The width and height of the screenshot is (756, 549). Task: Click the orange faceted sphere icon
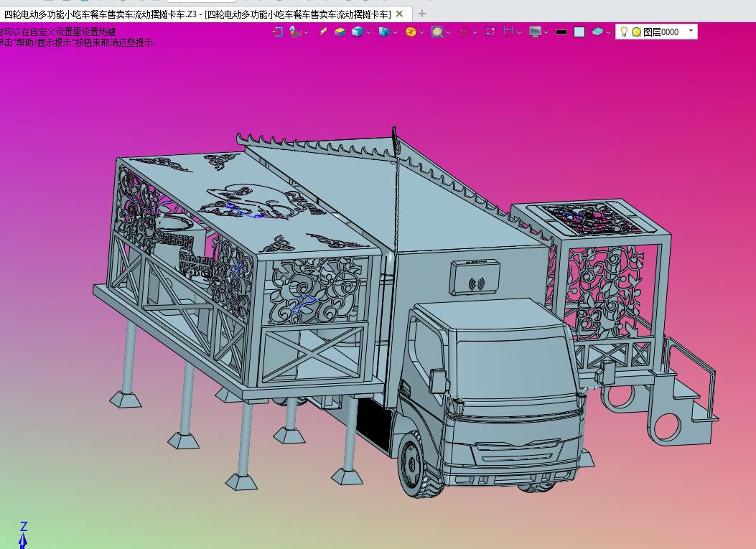pos(411,32)
